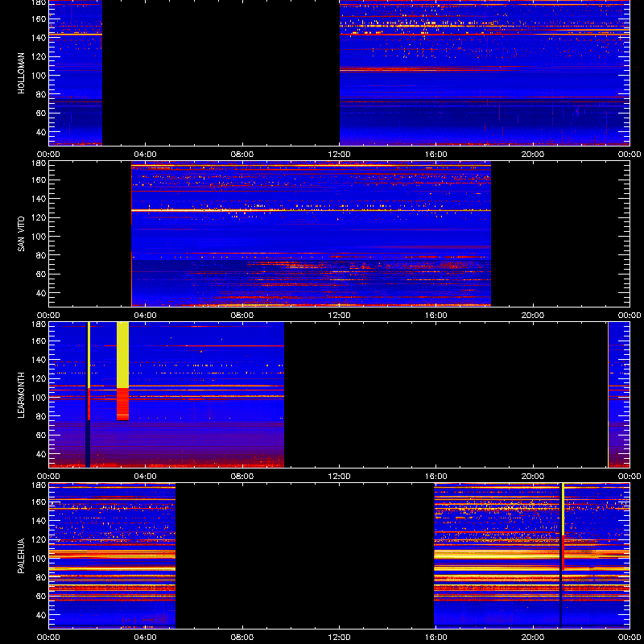The height and width of the screenshot is (644, 644).
Task: Click the LEARMONTH station label
Action: pyautogui.click(x=22, y=395)
